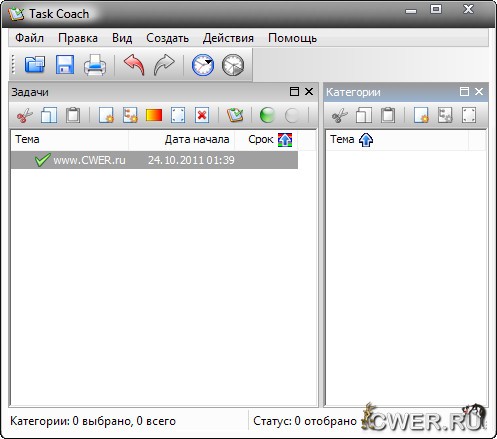Save the task file with floppy icon
The image size is (497, 439).
click(x=65, y=64)
